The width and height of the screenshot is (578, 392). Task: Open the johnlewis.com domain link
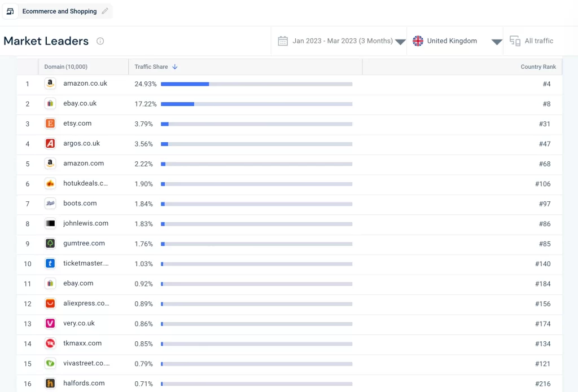point(86,223)
